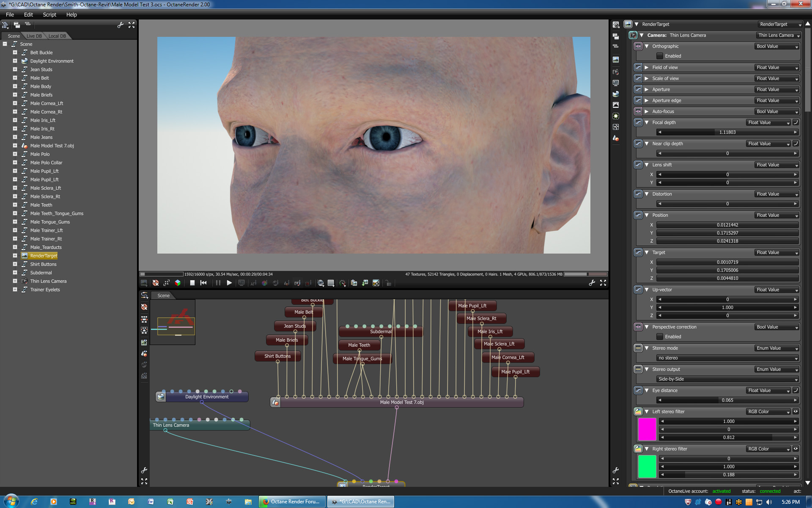Viewport: 812px width, 508px height.
Task: Click the clay mode cube icon
Action: tap(178, 283)
